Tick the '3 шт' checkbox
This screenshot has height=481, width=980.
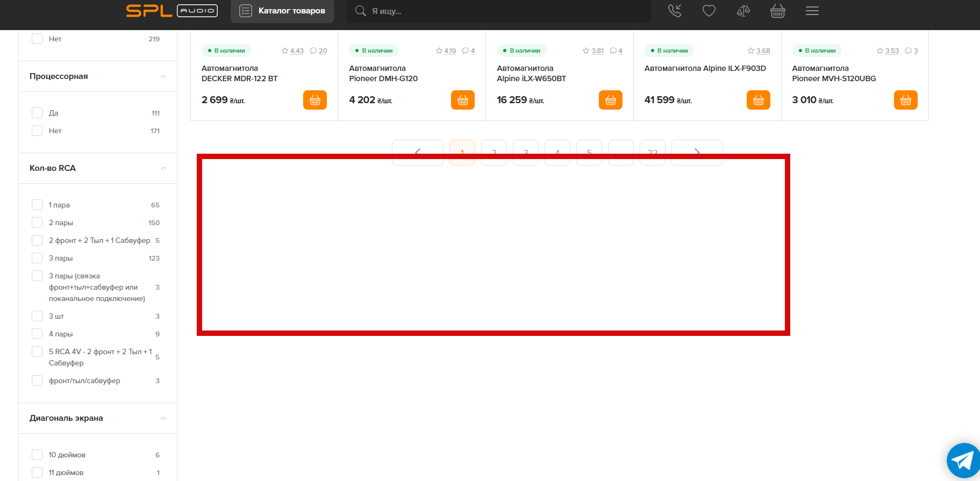37,316
